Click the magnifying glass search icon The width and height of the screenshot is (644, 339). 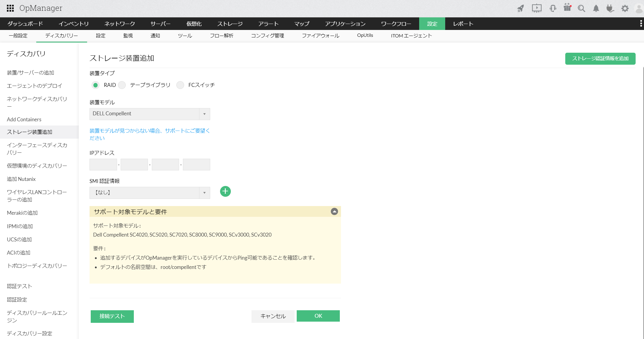click(x=581, y=8)
